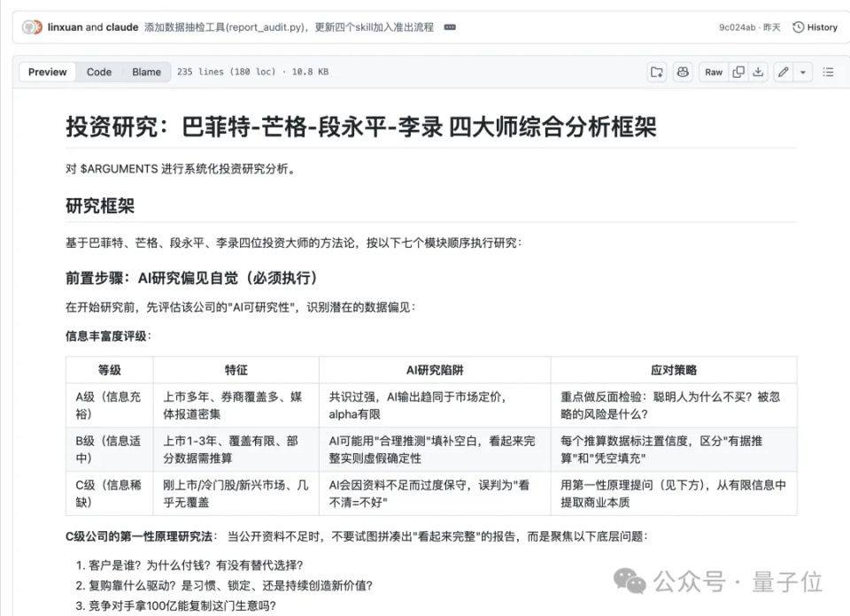Open the edit options dropdown arrow

tap(803, 72)
